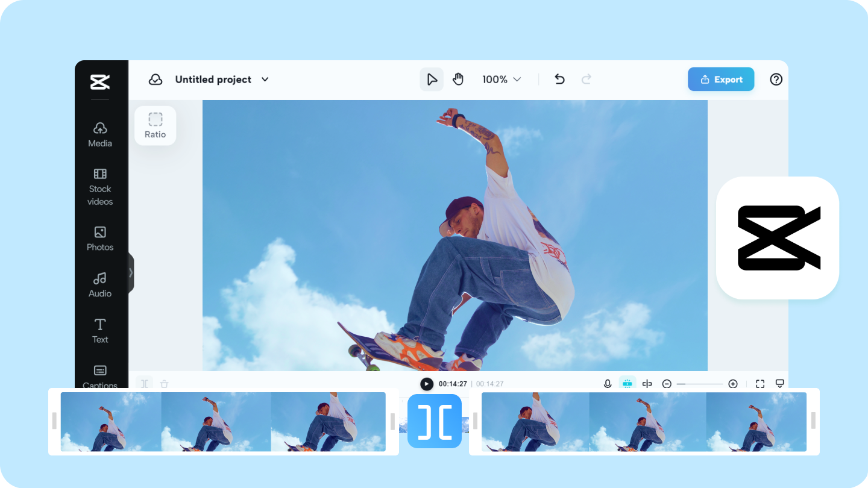Viewport: 868px width, 488px height.
Task: Select the left video clip thumbnail strip
Action: point(223,422)
